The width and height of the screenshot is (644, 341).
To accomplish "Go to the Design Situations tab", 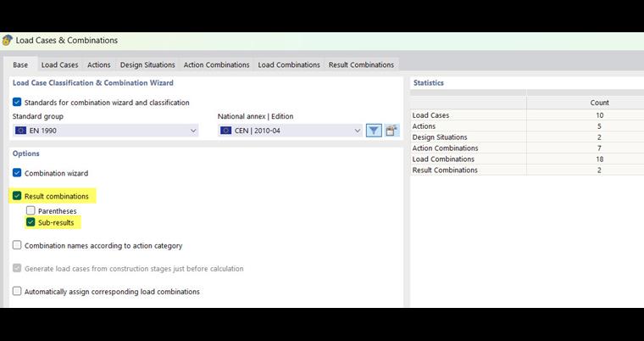I will (x=147, y=64).
